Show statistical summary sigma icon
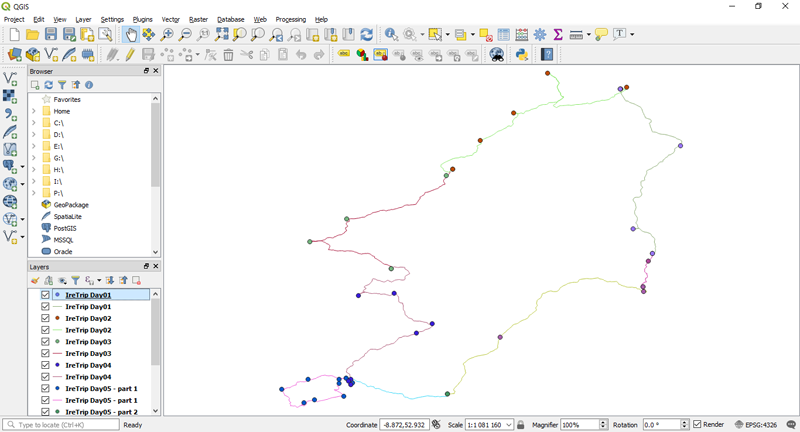Viewport: 800px width, 432px height. 558,34
